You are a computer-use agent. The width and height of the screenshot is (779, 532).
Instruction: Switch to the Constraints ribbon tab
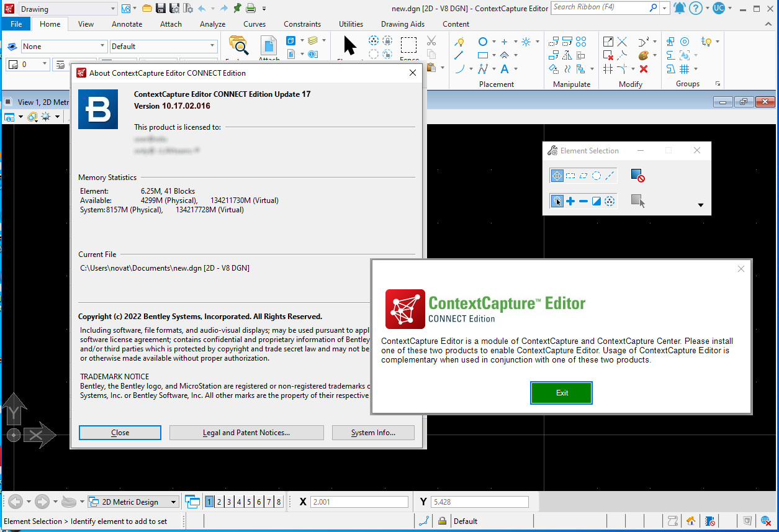click(x=302, y=24)
